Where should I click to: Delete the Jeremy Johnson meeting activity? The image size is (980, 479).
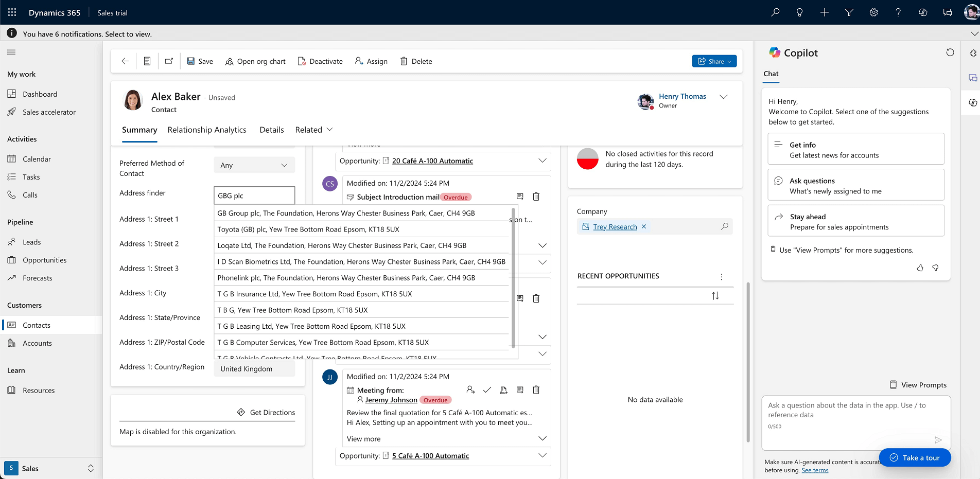click(x=536, y=390)
